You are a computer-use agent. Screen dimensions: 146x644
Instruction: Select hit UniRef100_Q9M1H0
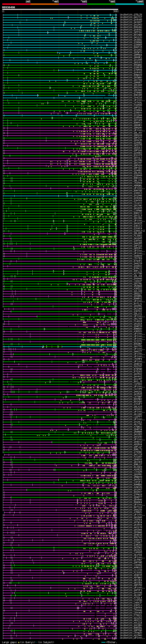pos(131,128)
